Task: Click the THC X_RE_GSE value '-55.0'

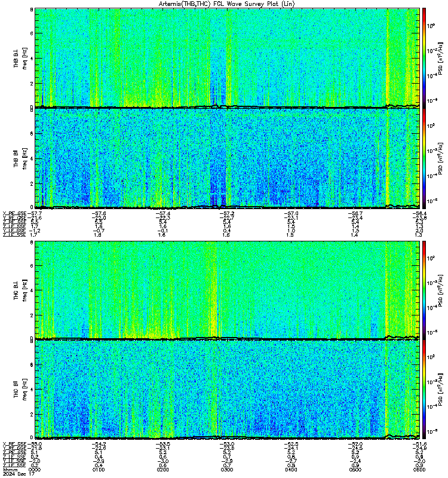Action: click(x=35, y=444)
